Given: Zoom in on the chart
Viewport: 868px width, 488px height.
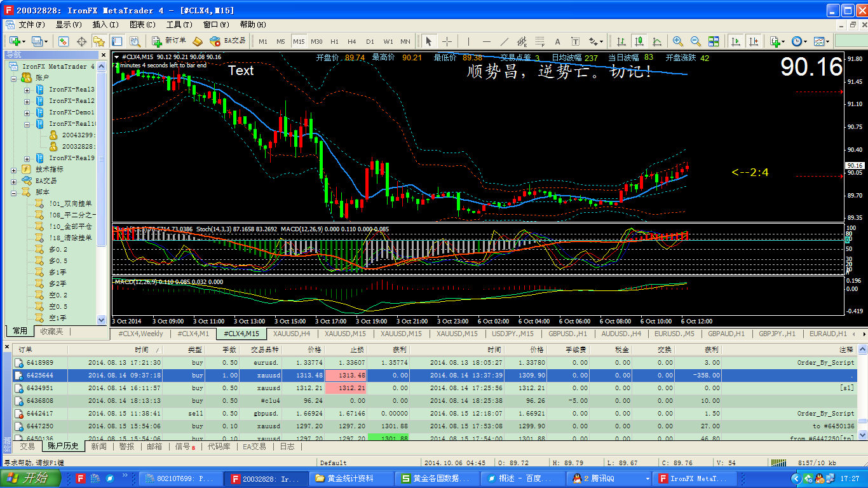Looking at the screenshot, I should [678, 41].
